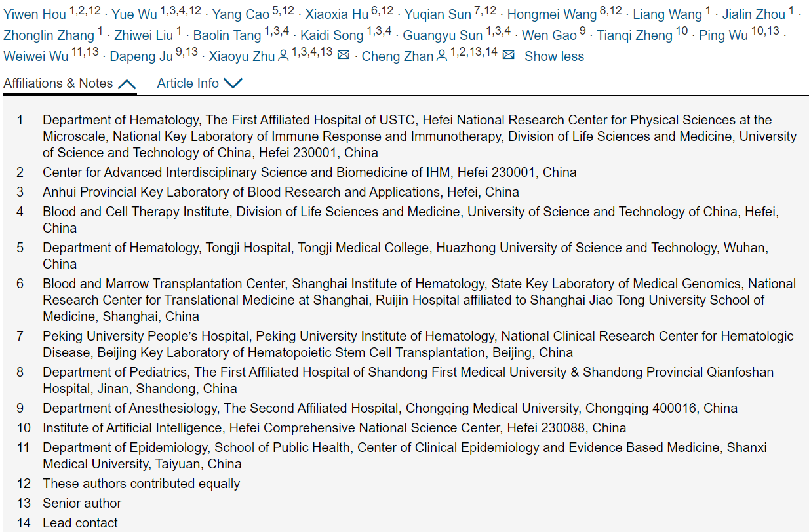
Task: Open author link Yiwen Hou
Action: pos(35,14)
